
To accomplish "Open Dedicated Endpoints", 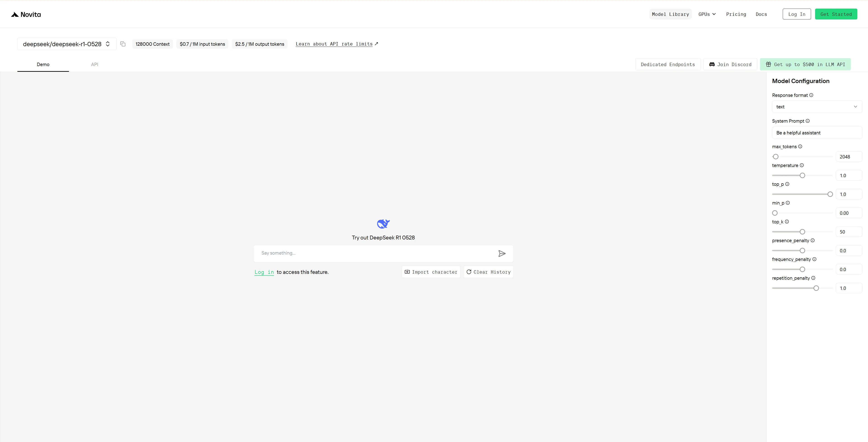I will (x=668, y=65).
